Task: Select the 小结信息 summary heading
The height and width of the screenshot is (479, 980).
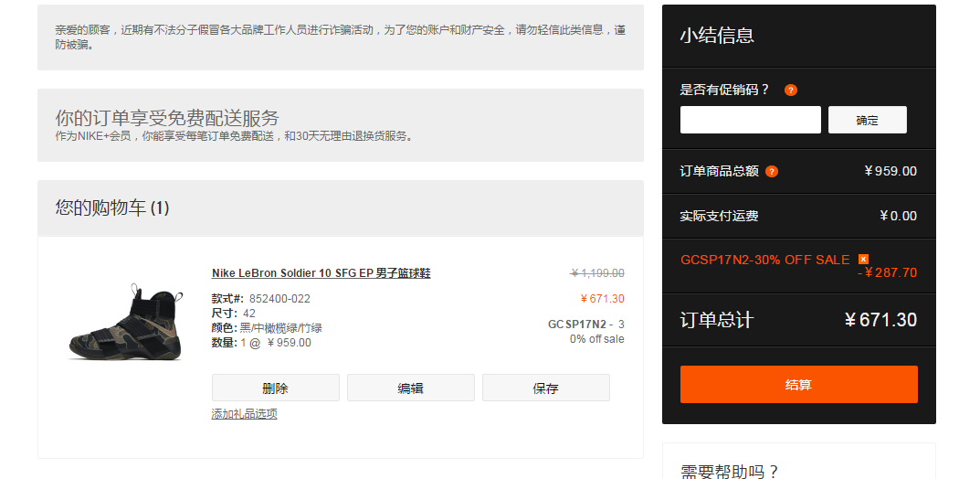Action: click(x=717, y=36)
